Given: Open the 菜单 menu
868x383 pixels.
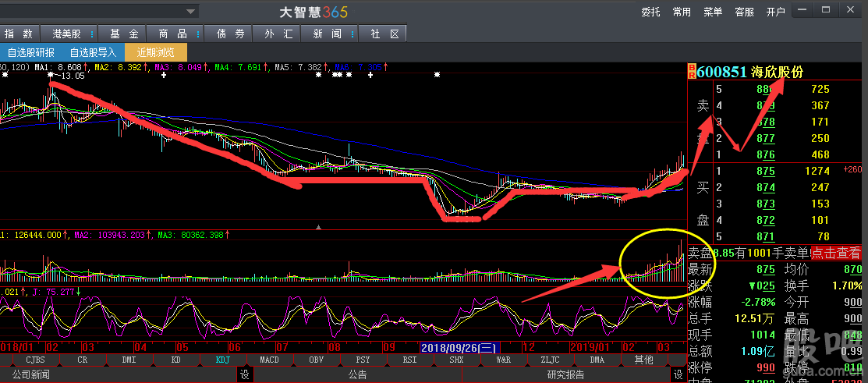Looking at the screenshot, I should 713,12.
